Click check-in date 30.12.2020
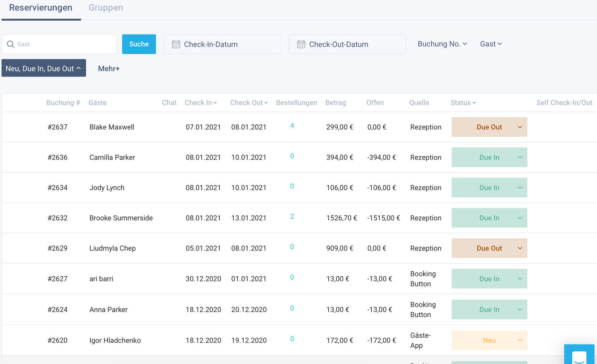597x364 pixels. pyautogui.click(x=203, y=279)
